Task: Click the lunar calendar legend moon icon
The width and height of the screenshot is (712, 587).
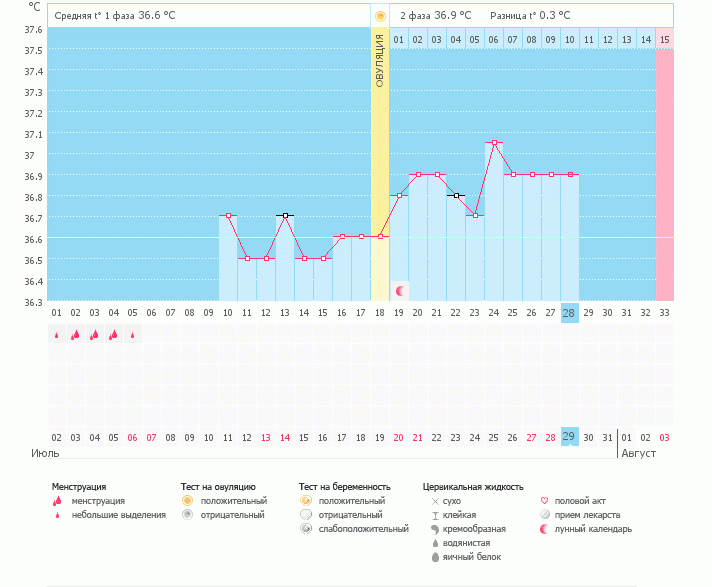Action: 544,529
